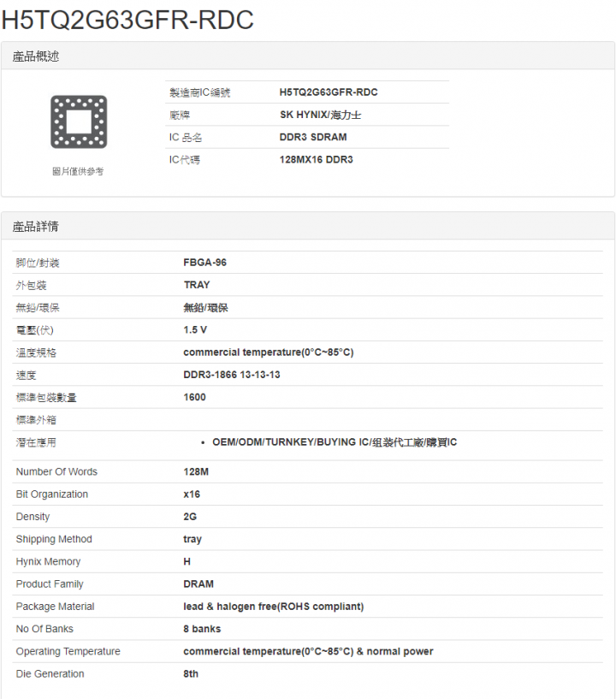
Task: Click the H value for Hynix Memory
Action: (187, 562)
